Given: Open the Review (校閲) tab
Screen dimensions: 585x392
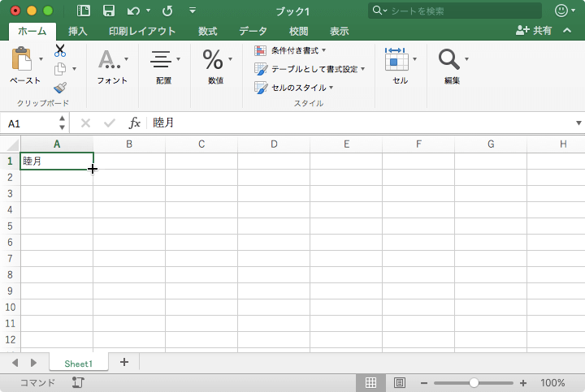Looking at the screenshot, I should click(298, 31).
